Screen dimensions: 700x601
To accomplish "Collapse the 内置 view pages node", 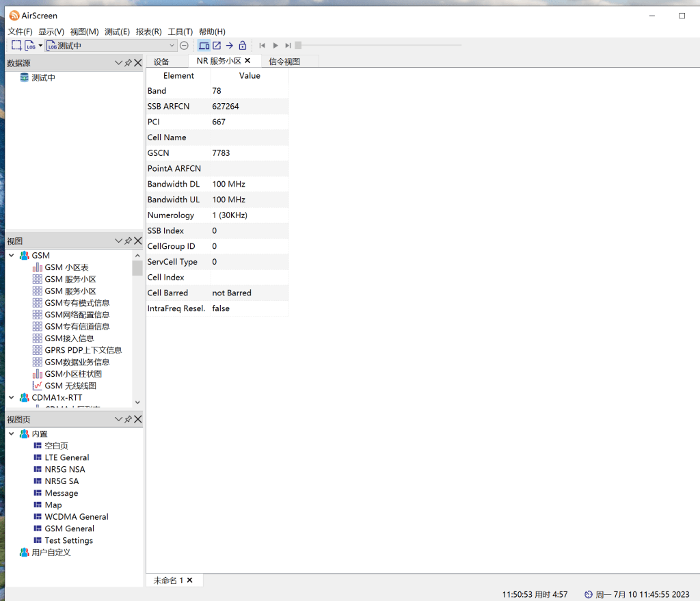I will click(11, 434).
